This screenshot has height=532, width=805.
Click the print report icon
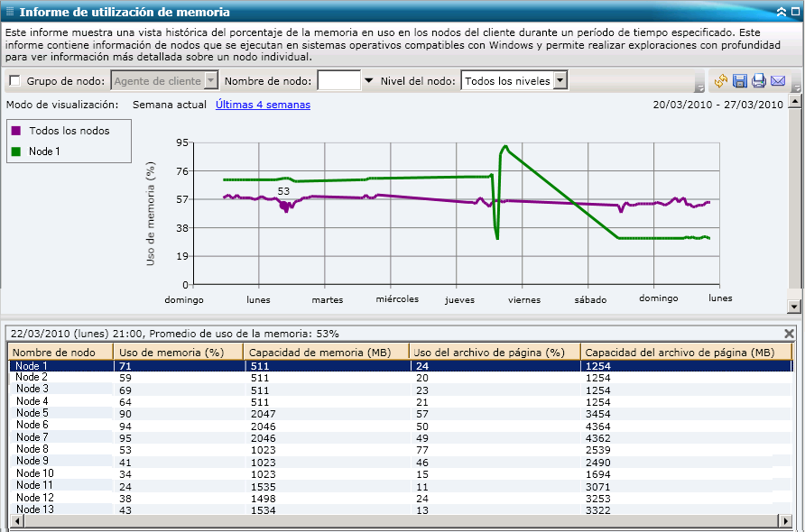click(759, 81)
